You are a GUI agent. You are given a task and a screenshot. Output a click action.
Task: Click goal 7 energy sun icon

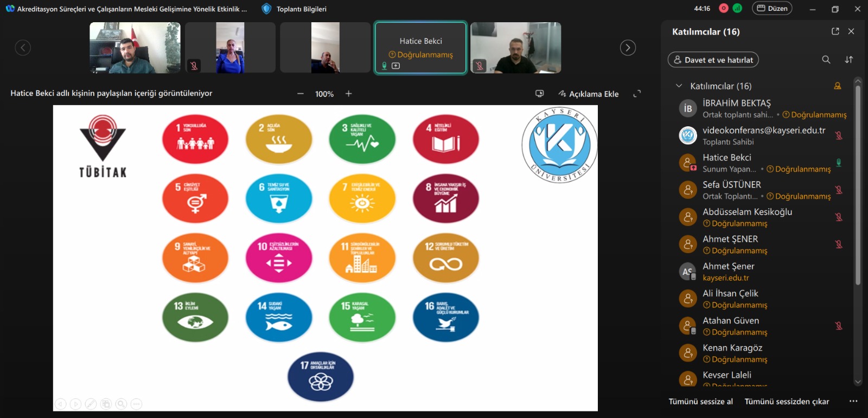point(362,198)
